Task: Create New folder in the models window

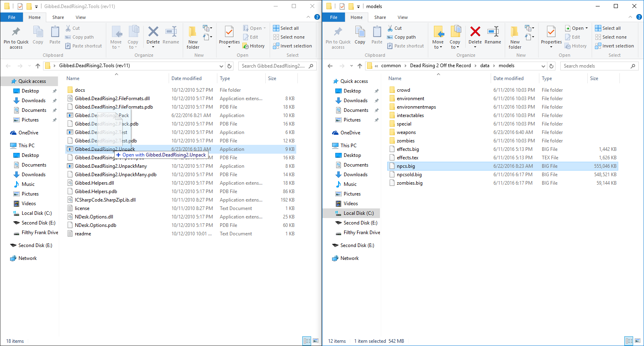Action: [x=515, y=38]
